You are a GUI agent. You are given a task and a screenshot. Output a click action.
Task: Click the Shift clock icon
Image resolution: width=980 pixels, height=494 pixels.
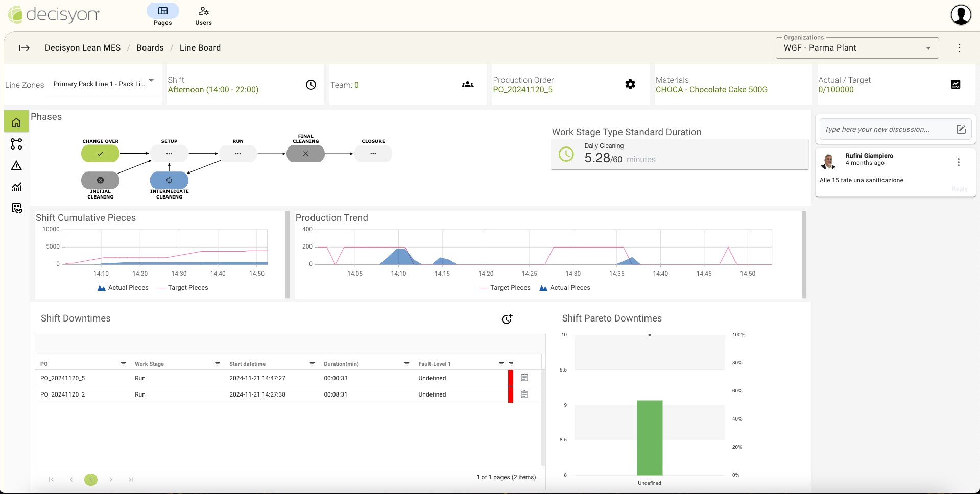point(311,85)
